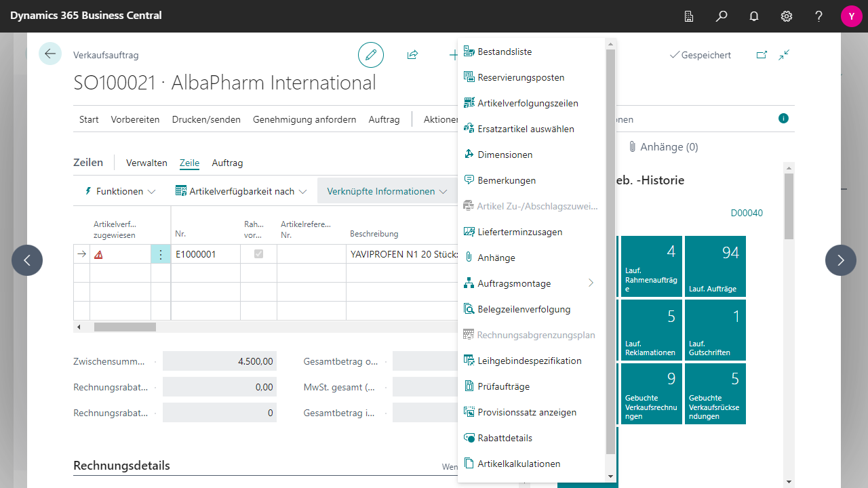The image size is (868, 488).
Task: Click the availability warning icon in the row
Action: point(99,255)
